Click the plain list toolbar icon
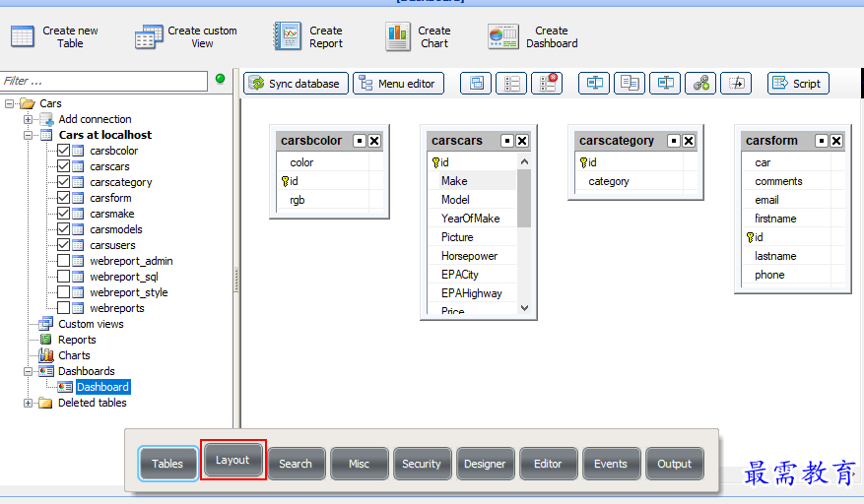Image resolution: width=864 pixels, height=504 pixels. pyautogui.click(x=511, y=84)
